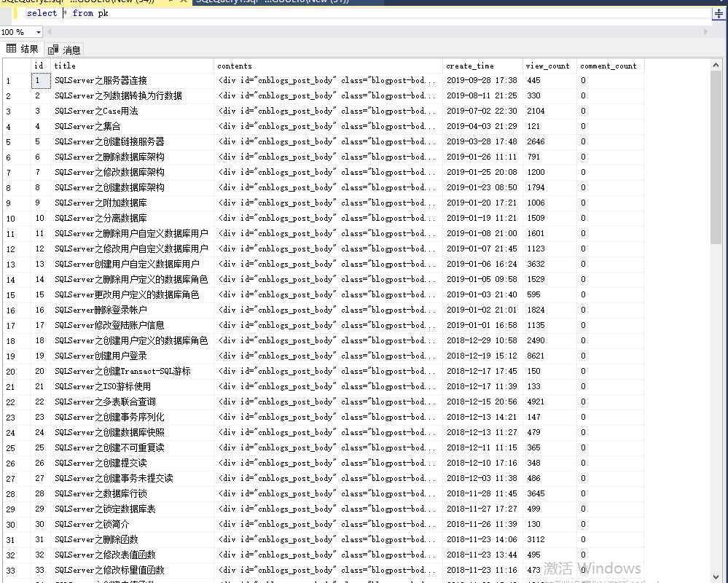Select create_time cell '2018-12-19 15:12'
The image size is (728, 583).
483,356
